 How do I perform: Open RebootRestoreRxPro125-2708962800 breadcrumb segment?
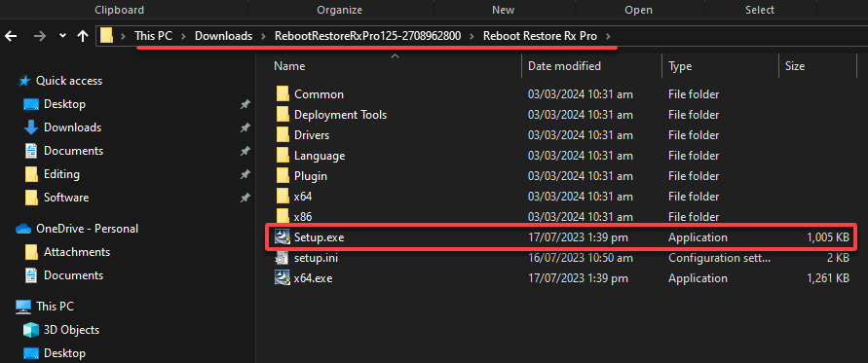click(x=367, y=37)
